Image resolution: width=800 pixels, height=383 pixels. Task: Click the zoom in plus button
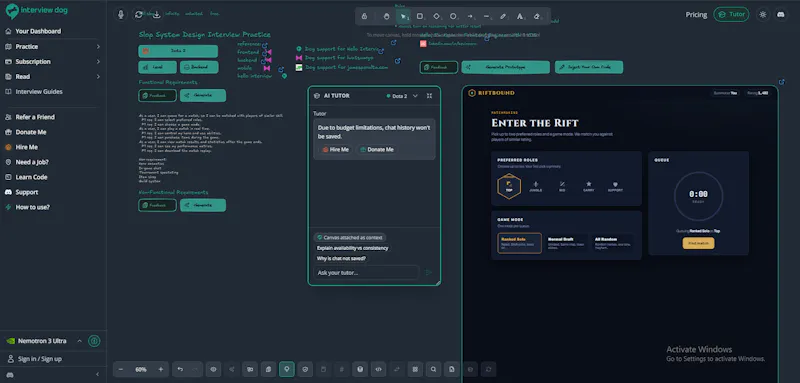point(161,369)
